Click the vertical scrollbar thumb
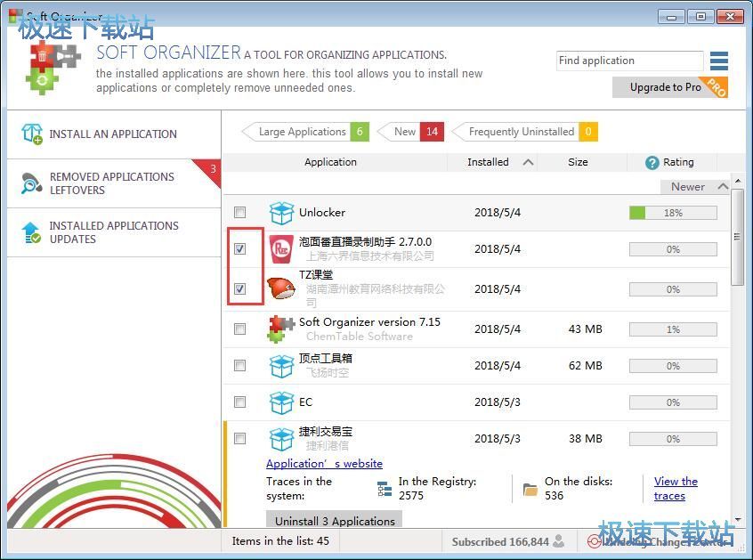 (x=737, y=237)
